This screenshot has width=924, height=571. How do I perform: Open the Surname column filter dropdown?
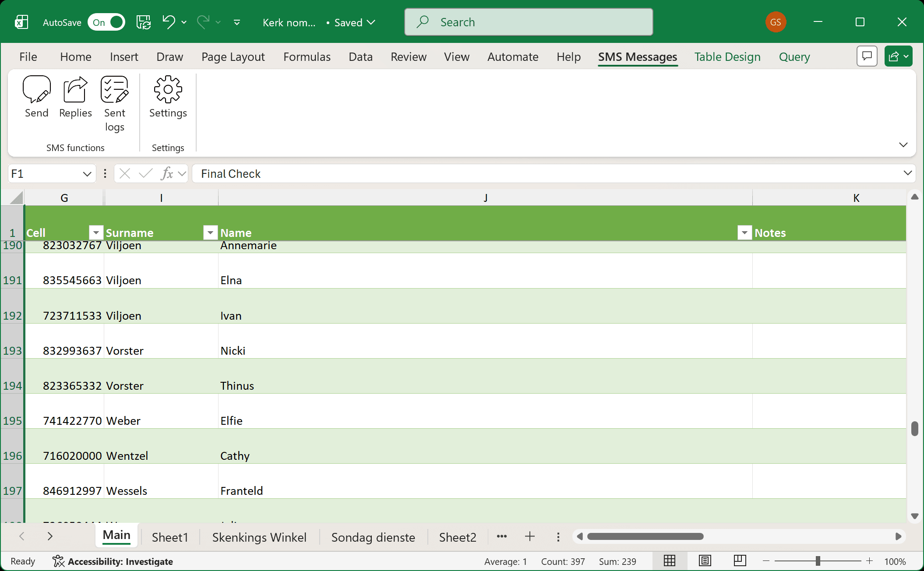pos(211,233)
